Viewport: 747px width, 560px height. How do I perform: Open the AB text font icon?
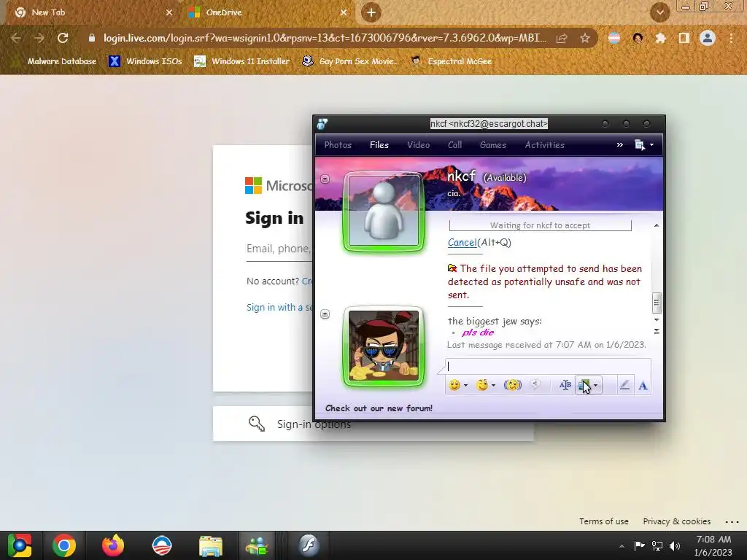point(565,385)
